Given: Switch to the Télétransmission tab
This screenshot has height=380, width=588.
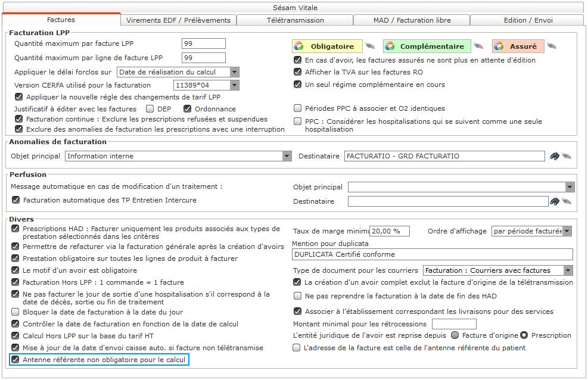Looking at the screenshot, I should point(295,20).
